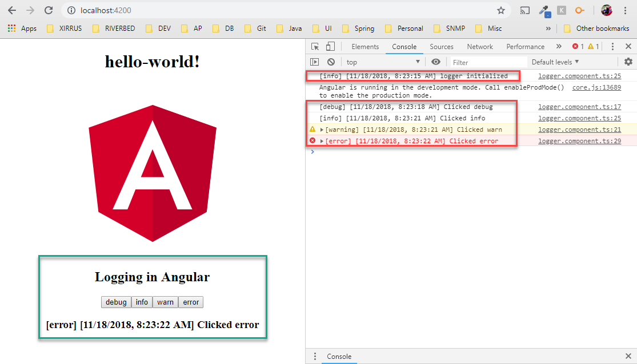Click the console Filter input field
The height and width of the screenshot is (364, 637).
tap(488, 62)
